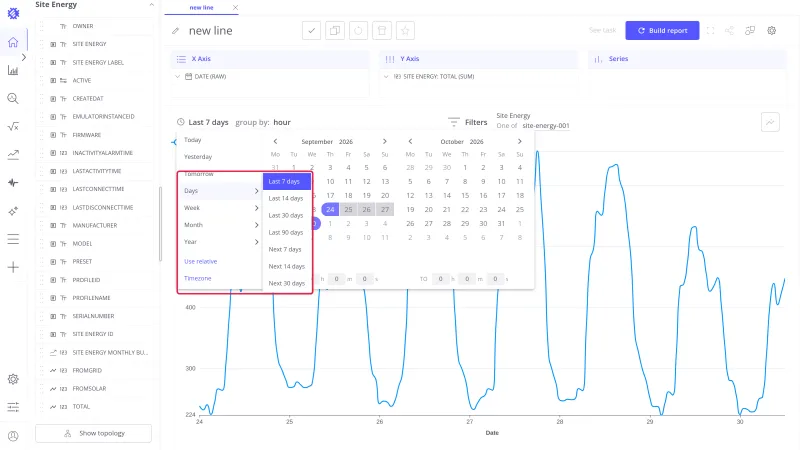Close the new line tab
Viewport: 800px width, 450px height.
click(x=235, y=8)
